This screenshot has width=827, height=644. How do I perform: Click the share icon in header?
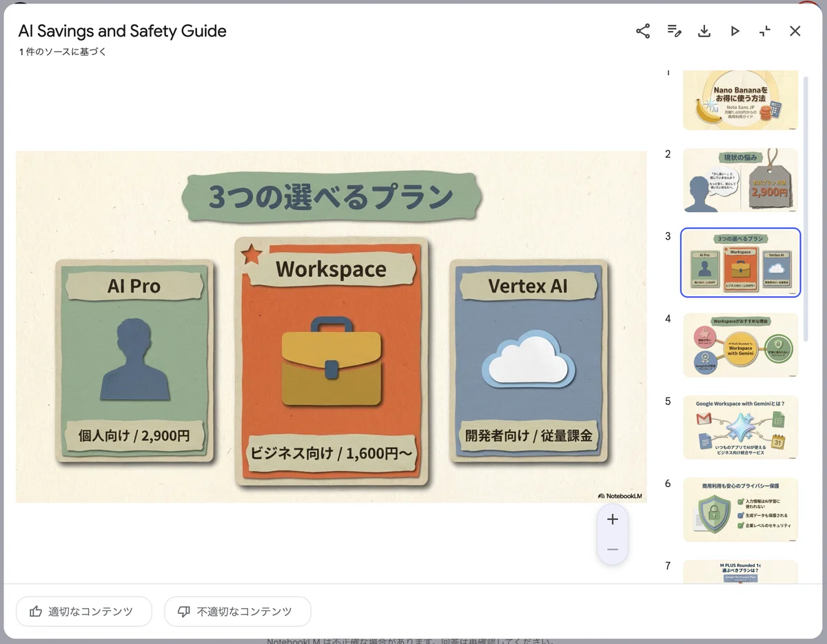[643, 31]
